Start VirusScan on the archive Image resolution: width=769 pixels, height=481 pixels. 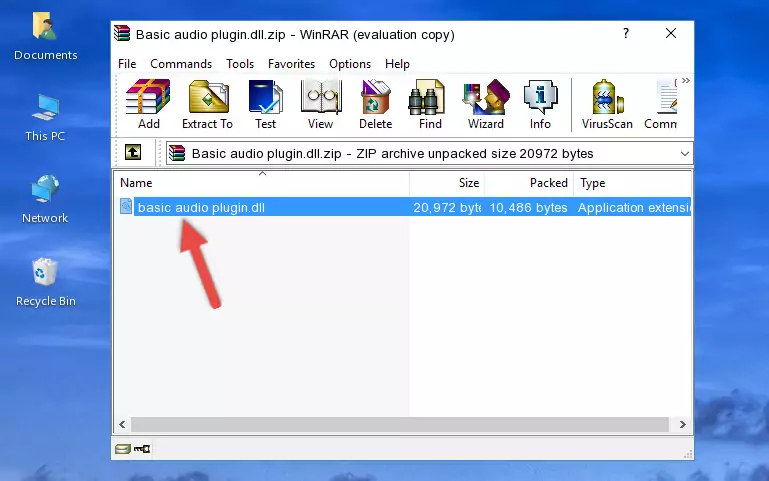(607, 104)
